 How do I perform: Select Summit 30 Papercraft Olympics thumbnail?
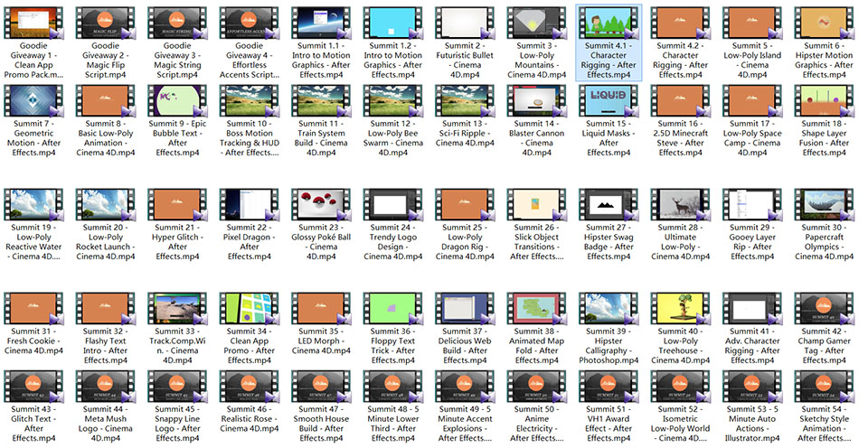click(824, 205)
